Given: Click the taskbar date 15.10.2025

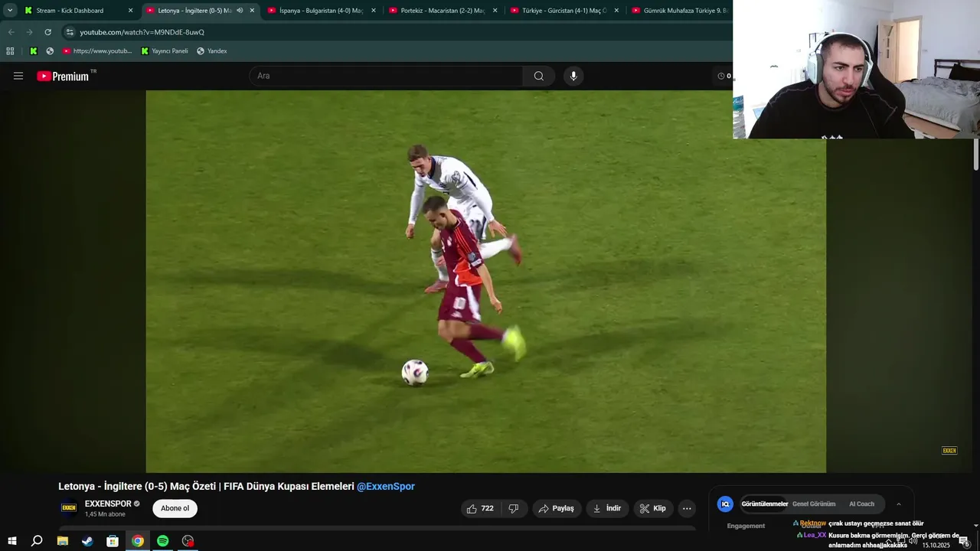Looking at the screenshot, I should pos(936,546).
